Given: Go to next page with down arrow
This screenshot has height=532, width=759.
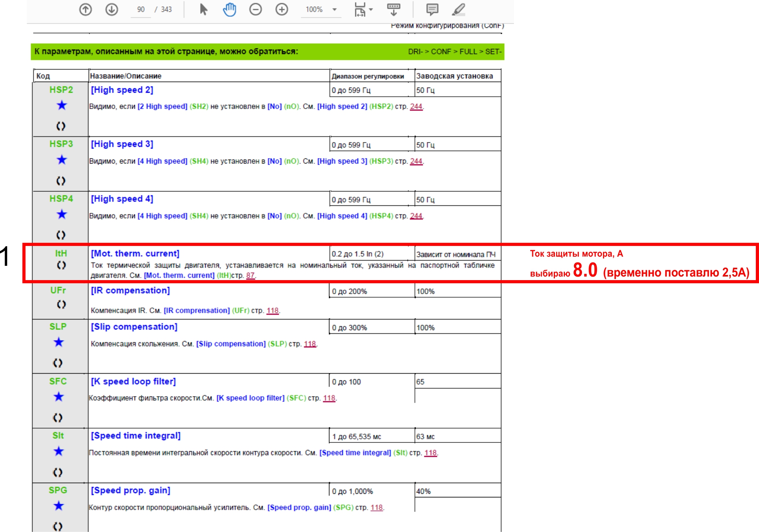Looking at the screenshot, I should click(x=112, y=9).
